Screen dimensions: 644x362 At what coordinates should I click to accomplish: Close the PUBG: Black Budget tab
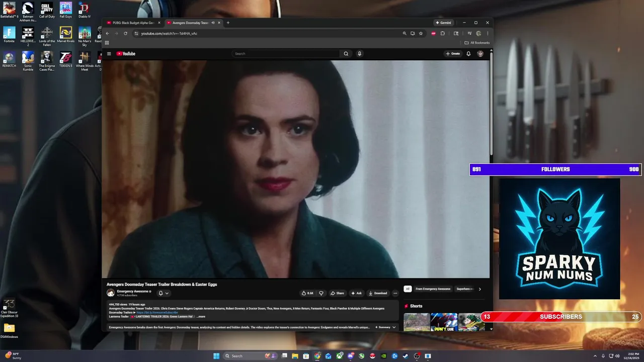coord(159,23)
